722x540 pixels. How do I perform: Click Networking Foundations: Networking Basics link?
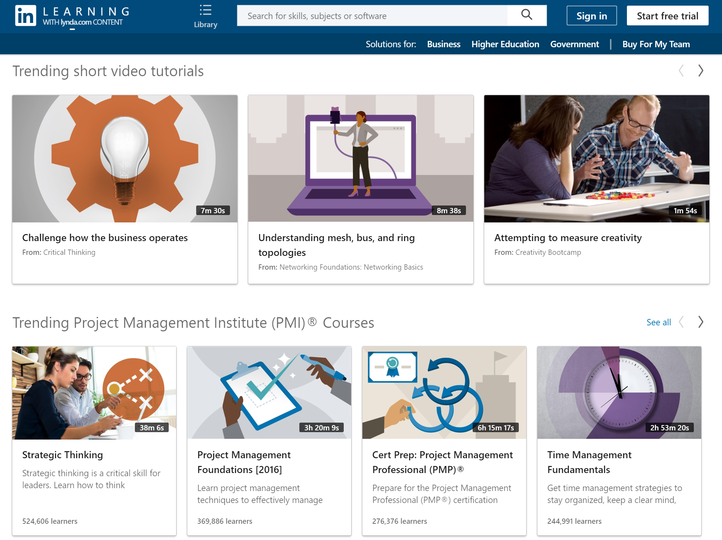tap(351, 267)
